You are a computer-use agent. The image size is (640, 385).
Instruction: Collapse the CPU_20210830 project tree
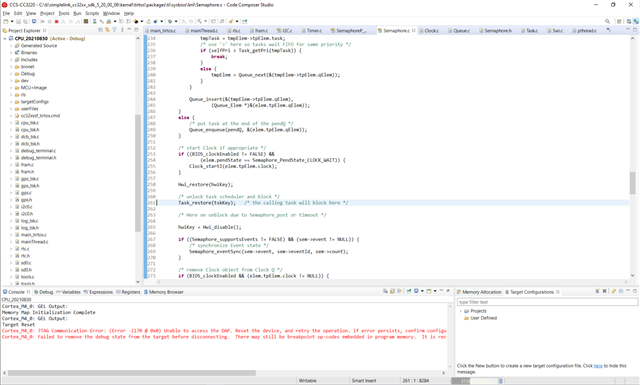coord(5,38)
